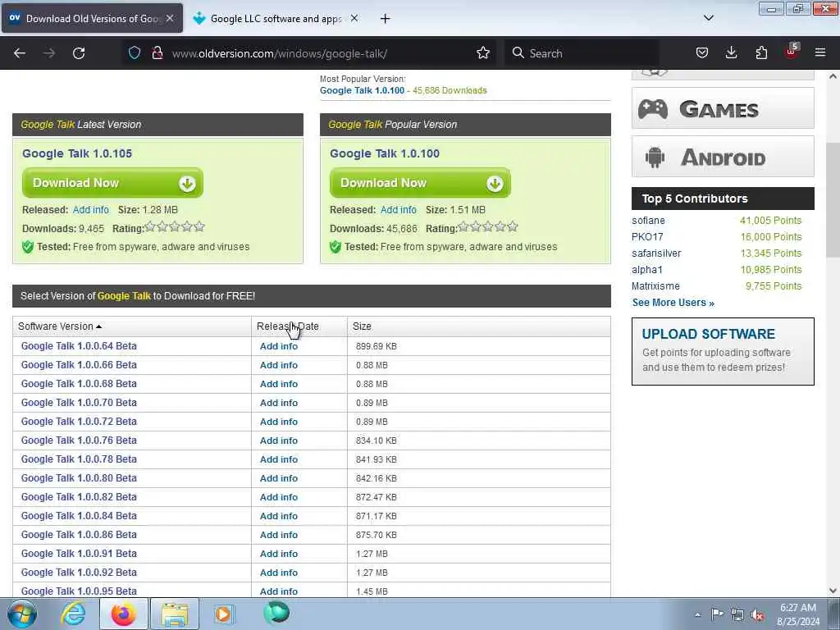Go back using the browser back arrow
The image size is (840, 630).
coord(20,53)
